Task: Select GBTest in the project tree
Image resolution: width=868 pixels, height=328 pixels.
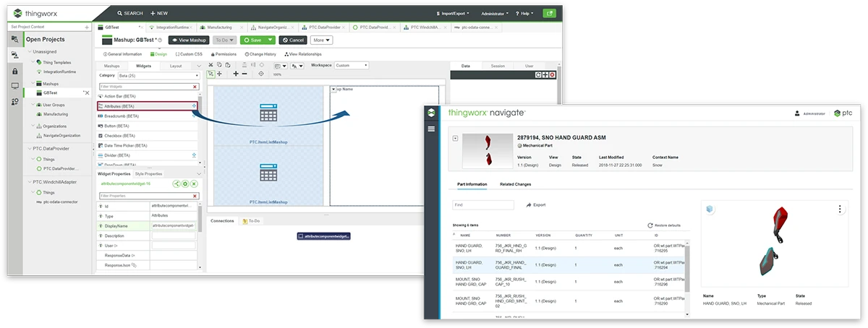Action: [50, 92]
